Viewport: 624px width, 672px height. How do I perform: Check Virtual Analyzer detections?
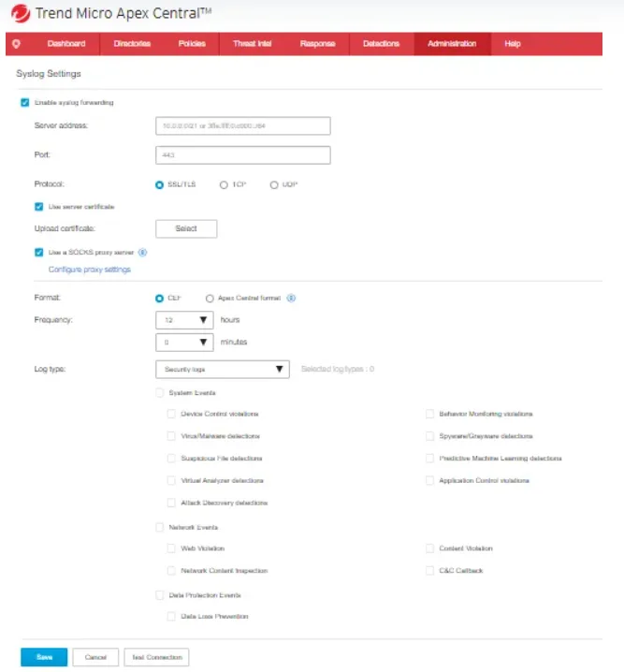point(171,480)
